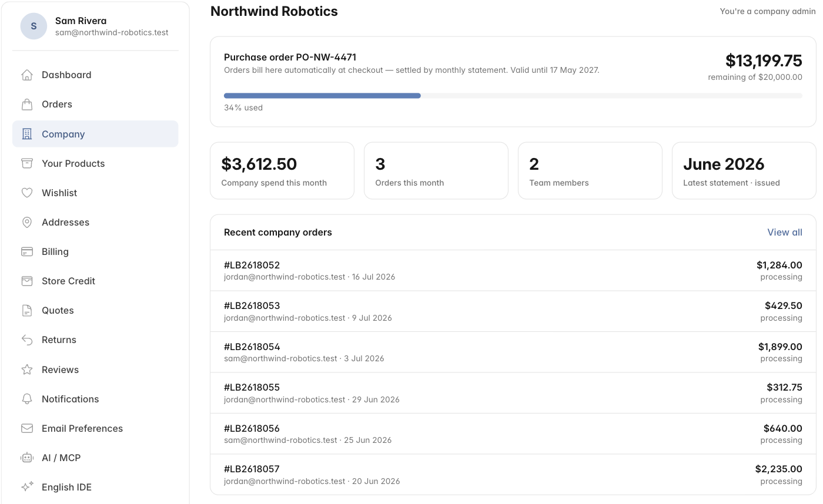Navigate to Addresses
The width and height of the screenshot is (823, 504).
pyautogui.click(x=95, y=222)
